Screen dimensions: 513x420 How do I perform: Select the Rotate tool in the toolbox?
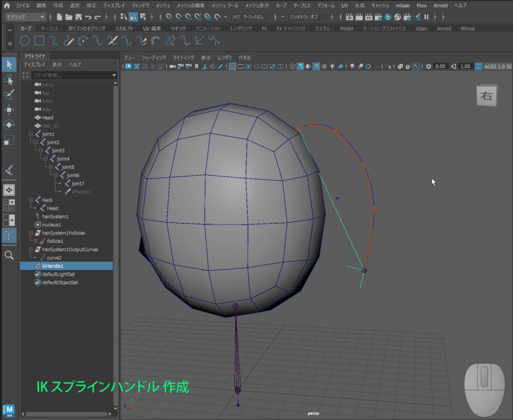click(x=9, y=125)
